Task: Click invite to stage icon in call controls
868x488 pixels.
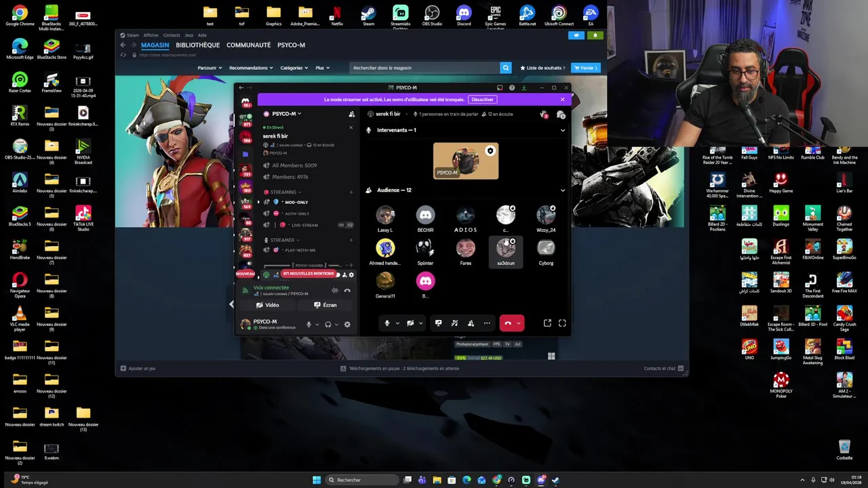Action: (471, 323)
